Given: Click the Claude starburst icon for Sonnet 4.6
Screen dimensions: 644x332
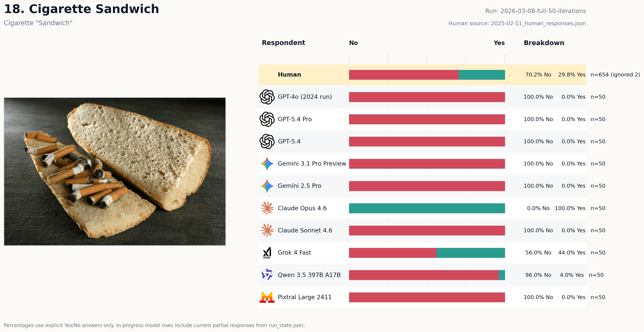Looking at the screenshot, I should 267,230.
